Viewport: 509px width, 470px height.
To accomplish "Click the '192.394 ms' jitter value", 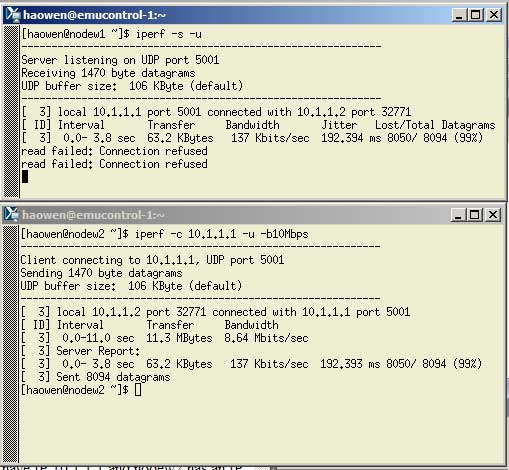I will pyautogui.click(x=350, y=138).
